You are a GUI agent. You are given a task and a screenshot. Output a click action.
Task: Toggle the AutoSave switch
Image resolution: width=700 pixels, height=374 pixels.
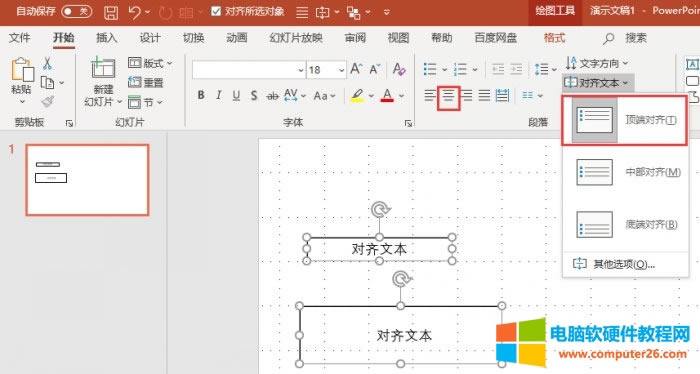[x=77, y=11]
